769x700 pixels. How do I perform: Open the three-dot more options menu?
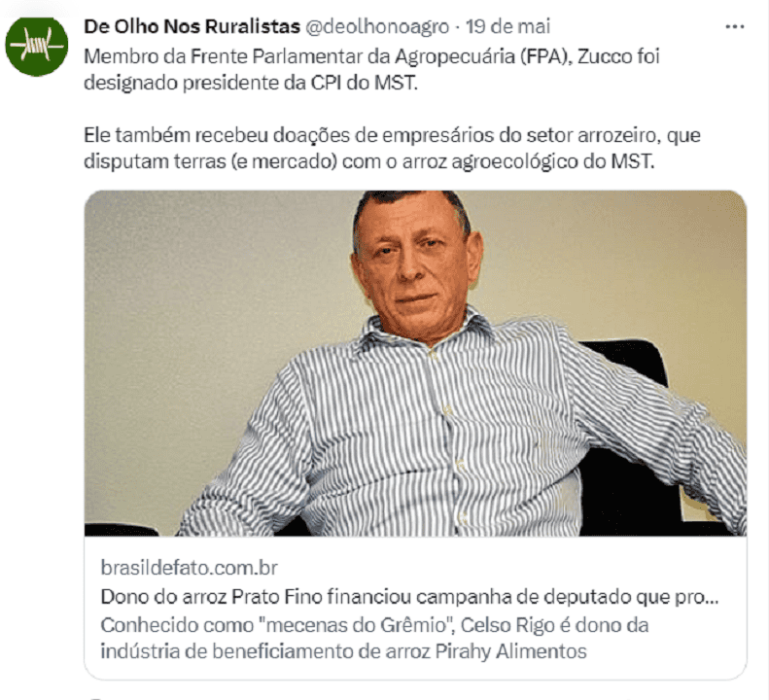point(735,27)
